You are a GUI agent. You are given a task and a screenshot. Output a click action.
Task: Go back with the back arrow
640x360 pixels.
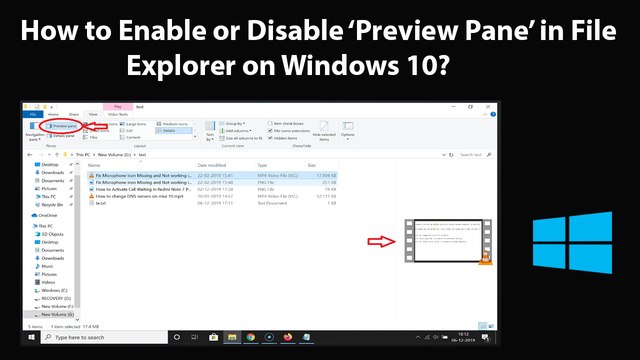[x=30, y=155]
